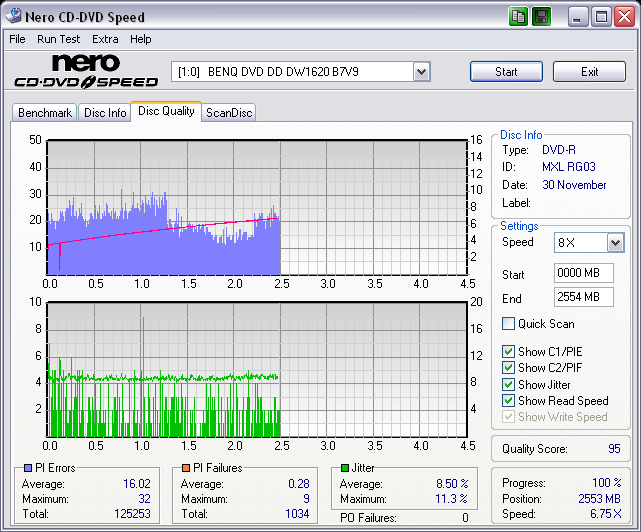Switch to the ScanDisc tab
The image size is (641, 532).
coord(229,113)
